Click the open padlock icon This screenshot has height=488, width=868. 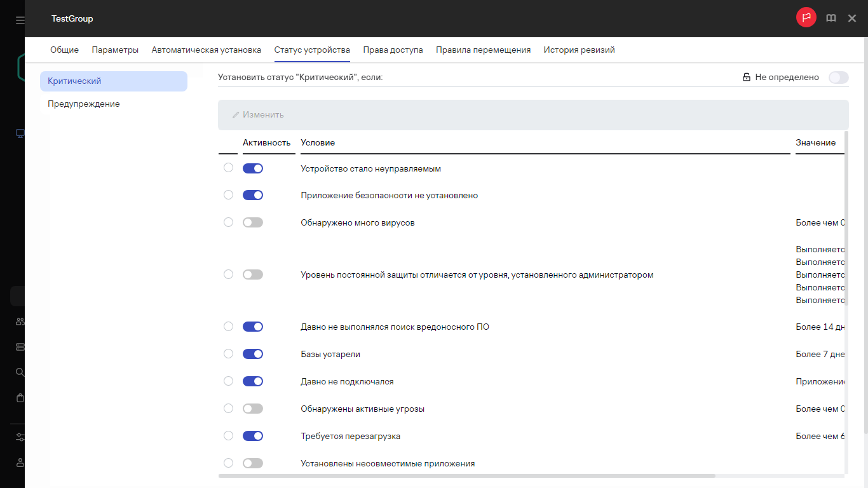tap(747, 78)
